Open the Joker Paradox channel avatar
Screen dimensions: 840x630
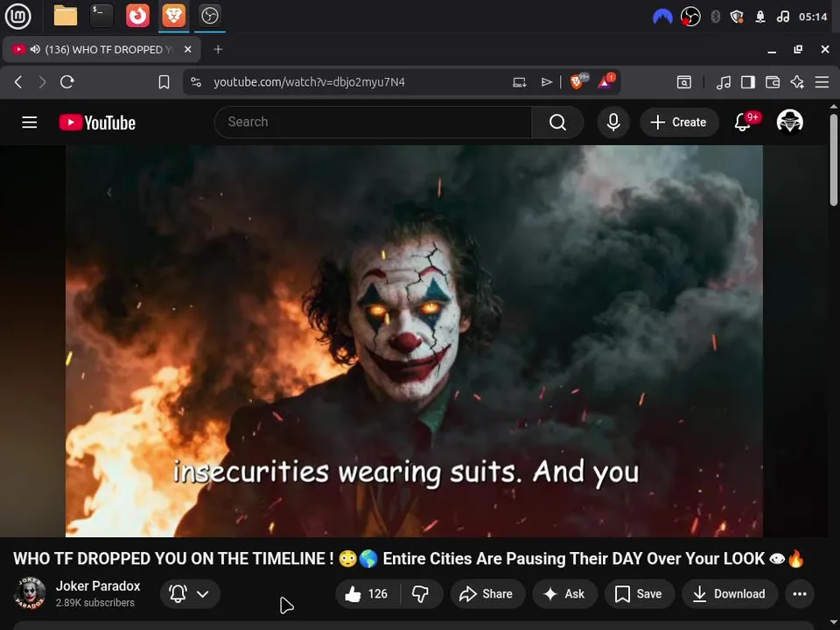[x=30, y=593]
